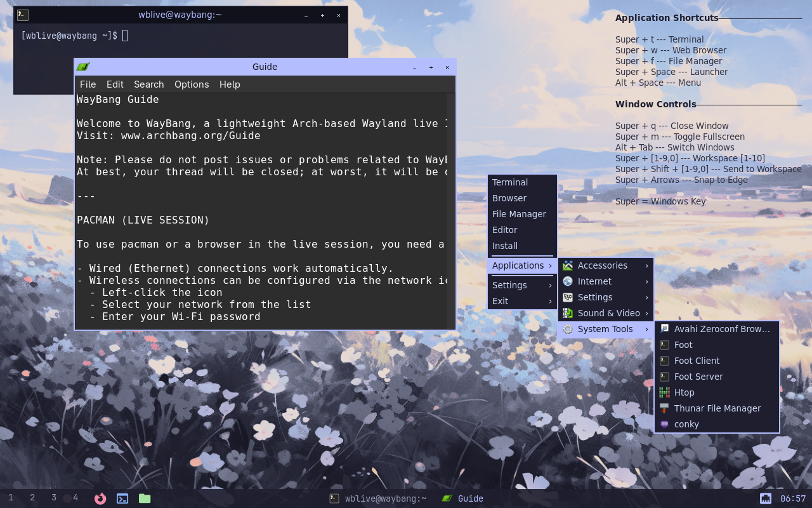Open the Options menu in Guide editor
Image resolution: width=812 pixels, height=508 pixels.
pyautogui.click(x=192, y=84)
